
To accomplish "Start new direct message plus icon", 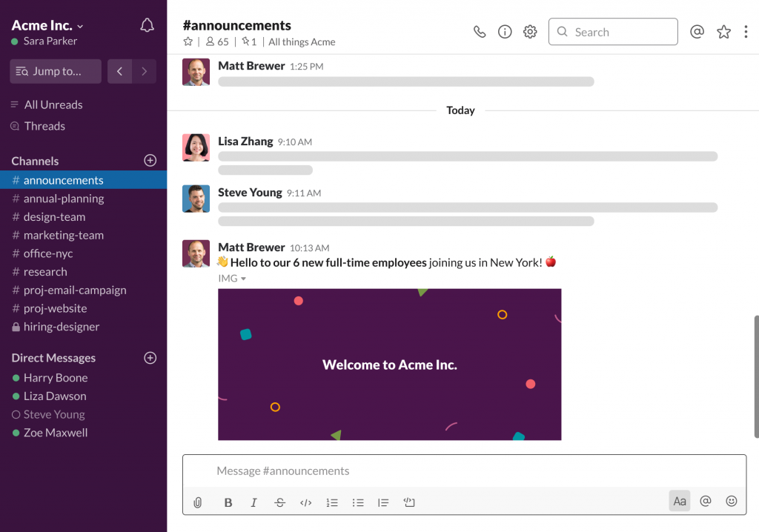I will [150, 358].
